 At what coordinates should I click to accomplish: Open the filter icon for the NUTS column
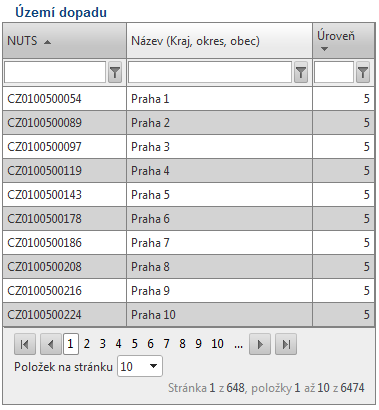point(115,72)
